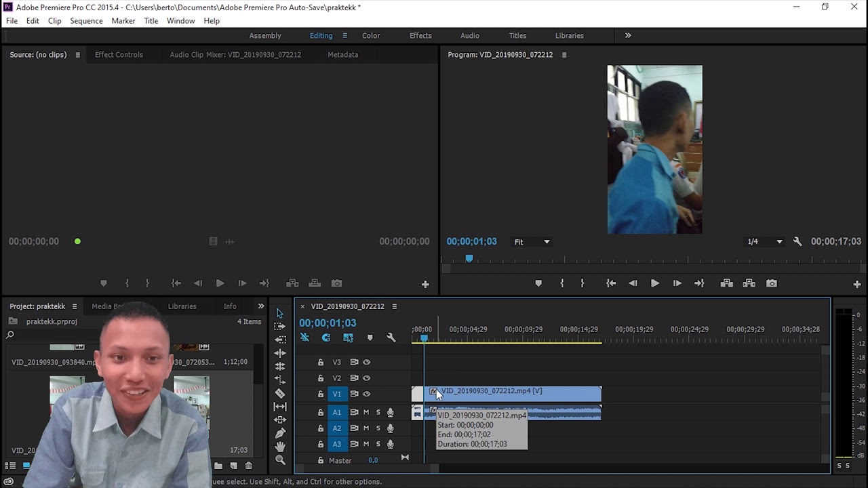Open Program monitor panel menu

564,55
